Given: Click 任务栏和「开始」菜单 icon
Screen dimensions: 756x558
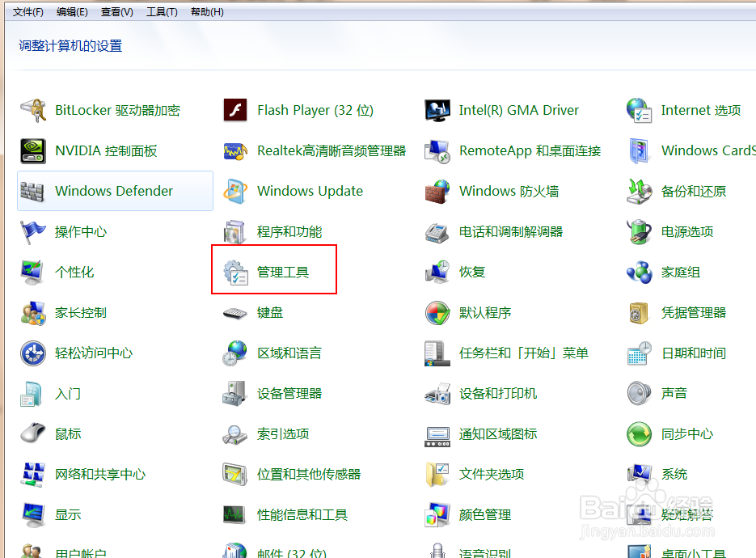Looking at the screenshot, I should click(x=437, y=353).
